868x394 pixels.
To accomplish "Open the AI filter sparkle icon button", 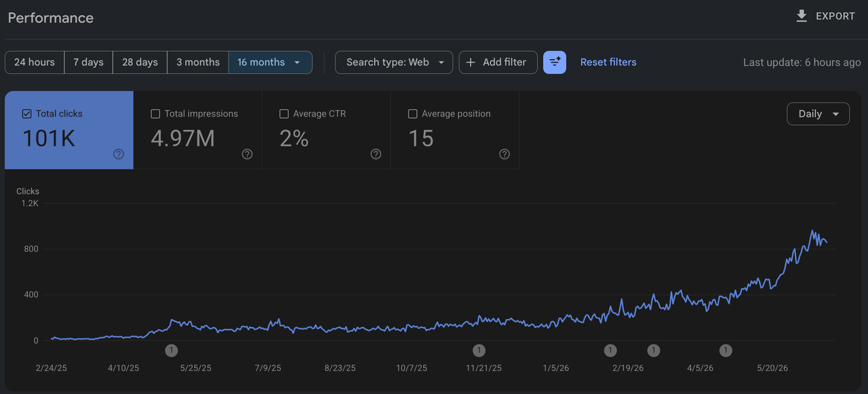I will (x=555, y=62).
